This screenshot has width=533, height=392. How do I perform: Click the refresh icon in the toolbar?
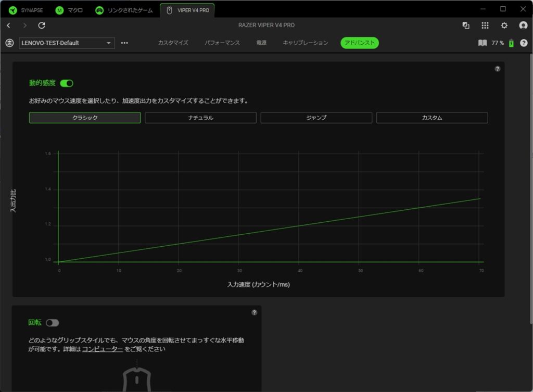coord(42,26)
